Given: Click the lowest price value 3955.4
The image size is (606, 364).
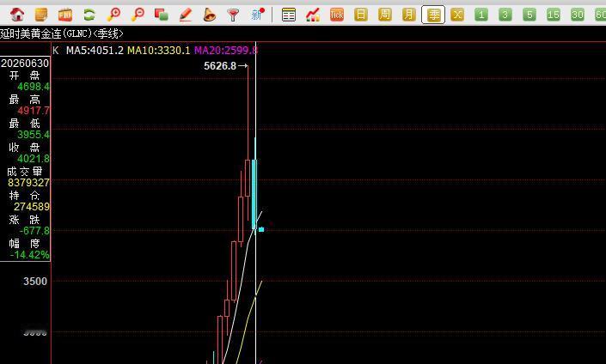Looking at the screenshot, I should pyautogui.click(x=34, y=134).
